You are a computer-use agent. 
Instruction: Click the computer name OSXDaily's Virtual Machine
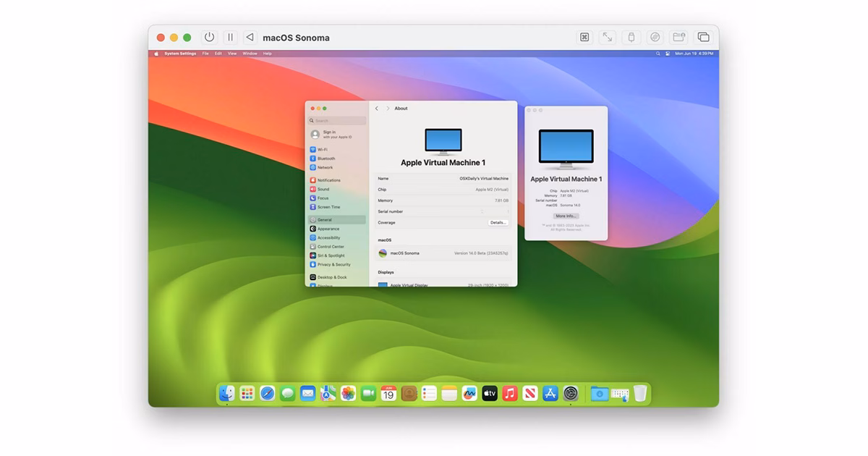pyautogui.click(x=484, y=178)
